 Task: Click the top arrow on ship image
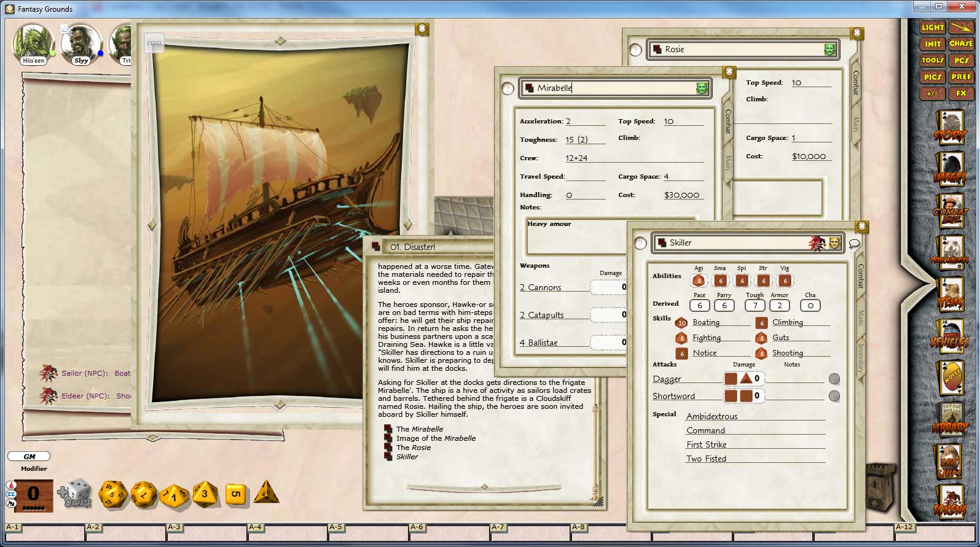[x=280, y=41]
